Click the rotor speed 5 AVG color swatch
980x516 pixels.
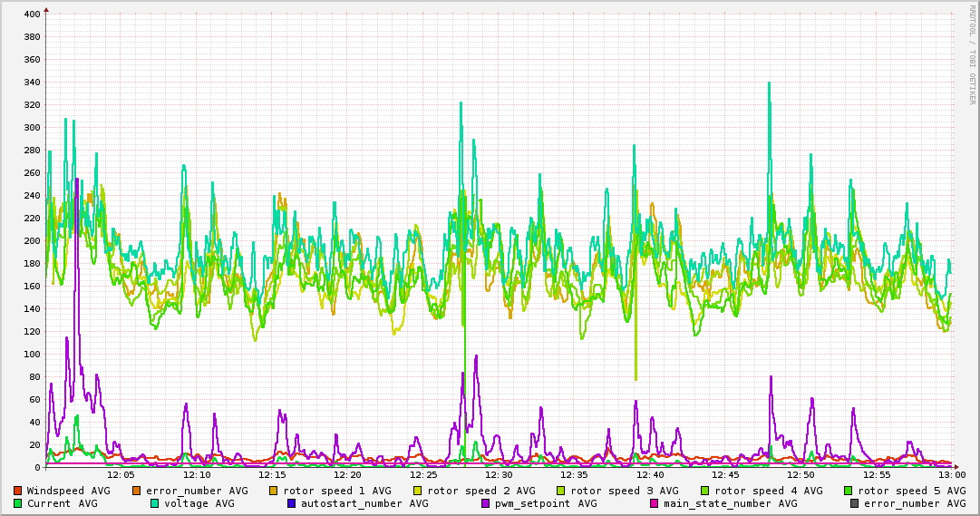[x=849, y=491]
